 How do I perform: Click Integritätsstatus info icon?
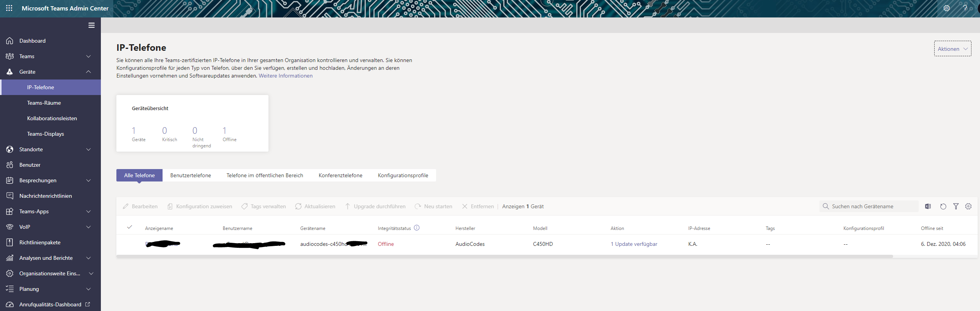(x=417, y=228)
